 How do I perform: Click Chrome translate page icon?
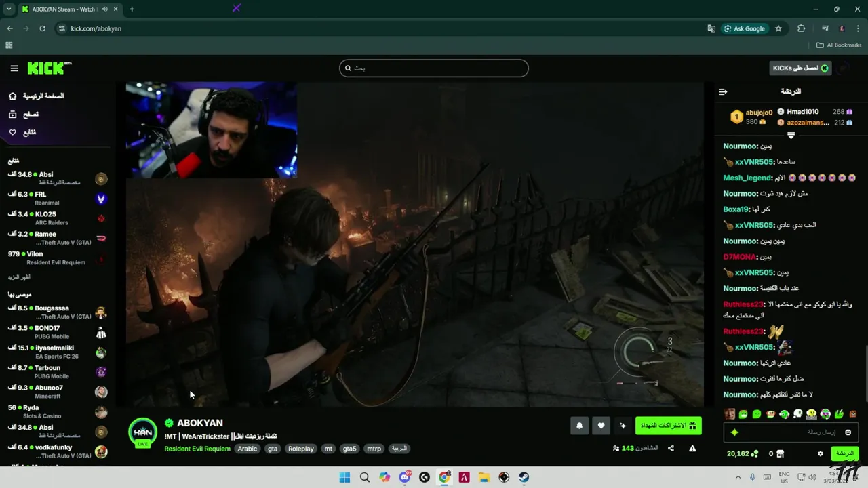[x=711, y=28]
